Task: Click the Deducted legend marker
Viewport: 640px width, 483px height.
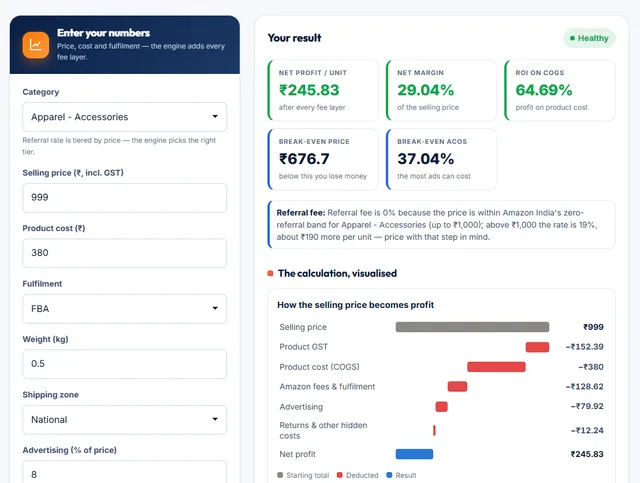Action: 340,475
